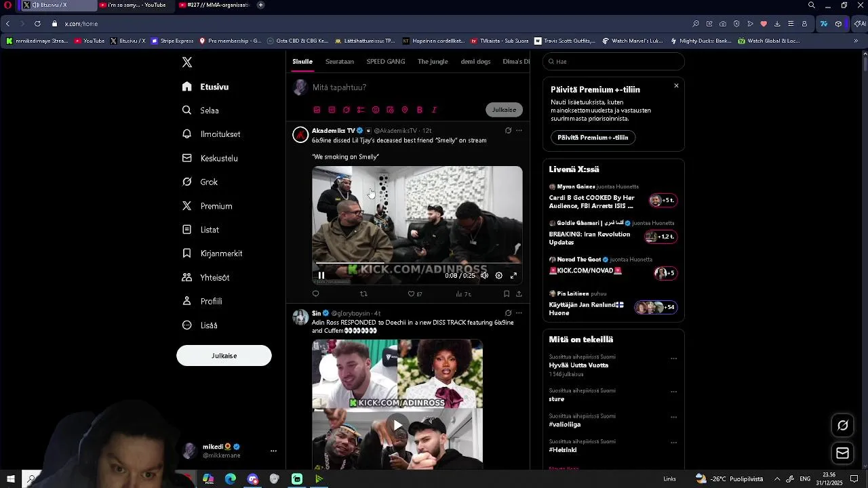
Task: Open more options on Sin post
Action: (519, 313)
